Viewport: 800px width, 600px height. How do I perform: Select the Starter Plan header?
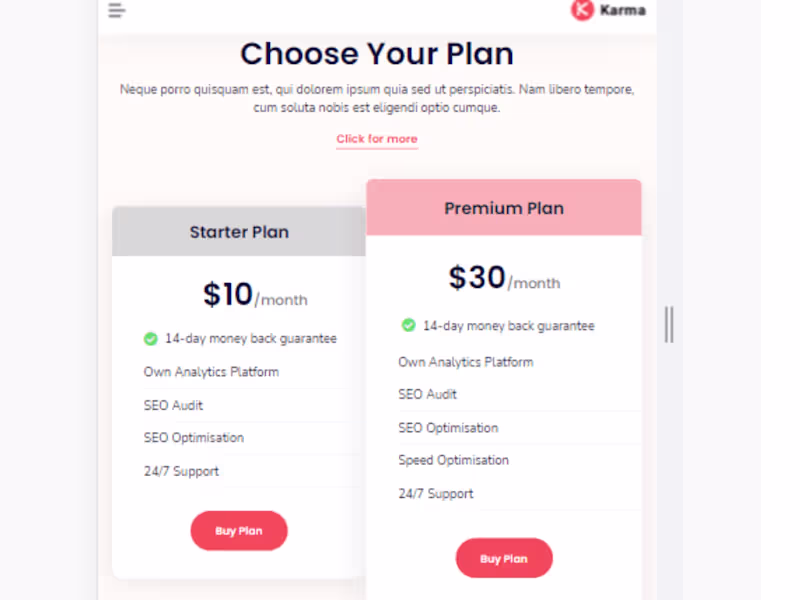tap(239, 232)
